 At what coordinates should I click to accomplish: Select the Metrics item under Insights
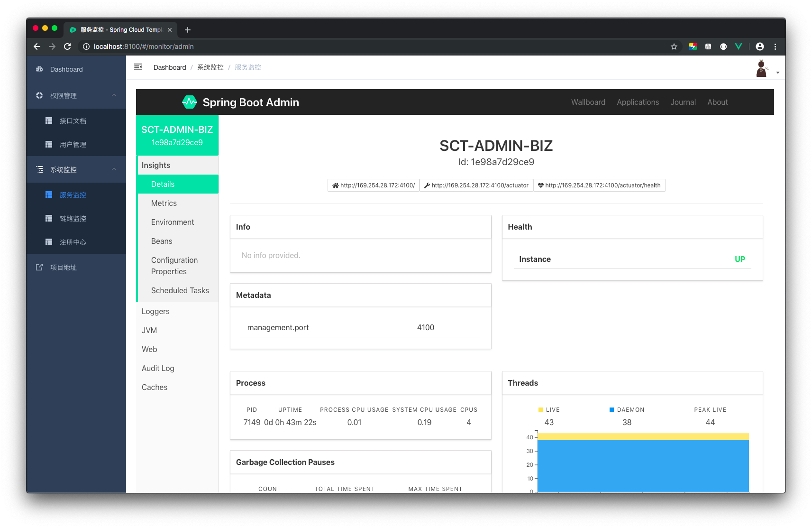tap(178, 203)
